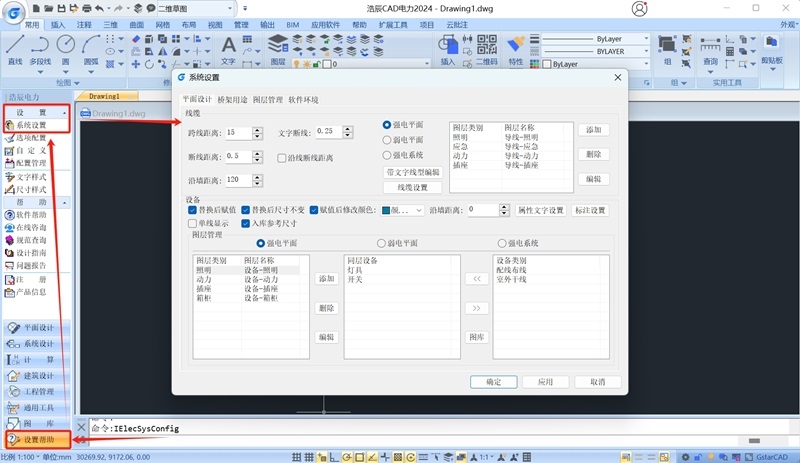Select the 直线 line drawing tool
Screen dimensions: 800x463
[x=15, y=51]
